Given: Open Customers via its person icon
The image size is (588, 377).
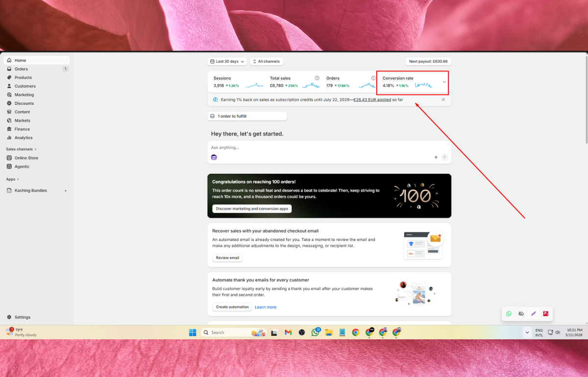Looking at the screenshot, I should click(9, 86).
